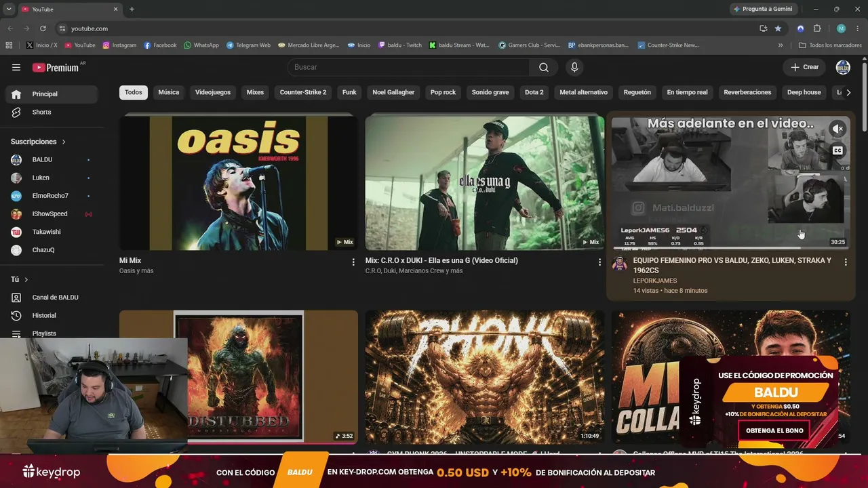Open the EQUIPO FEMENINO PRO video title
Screen dimensions: 868x488
(x=732, y=265)
